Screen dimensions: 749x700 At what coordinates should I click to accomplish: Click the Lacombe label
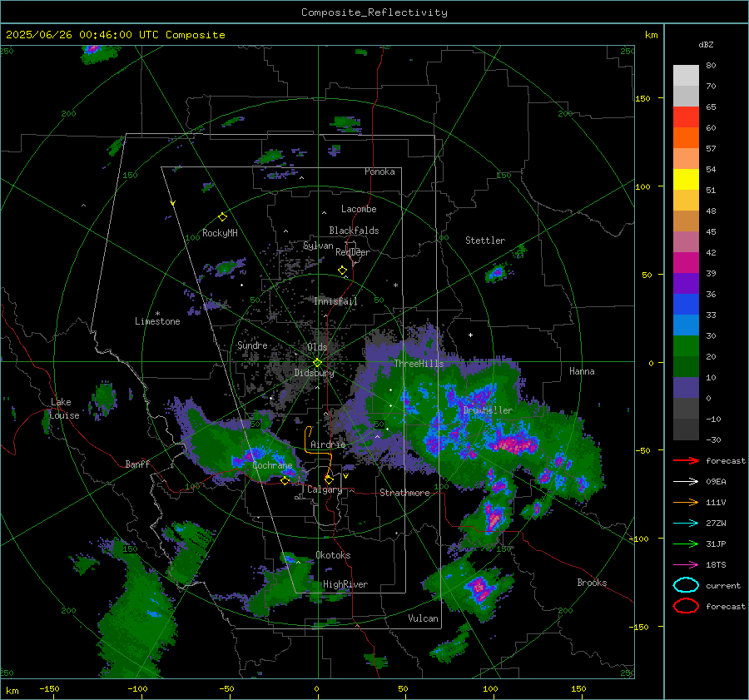[x=359, y=209]
